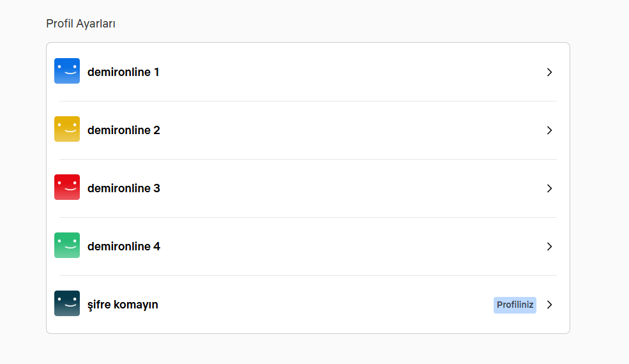
Task: Expand the demironline 1 row chevron
Action: click(x=550, y=72)
